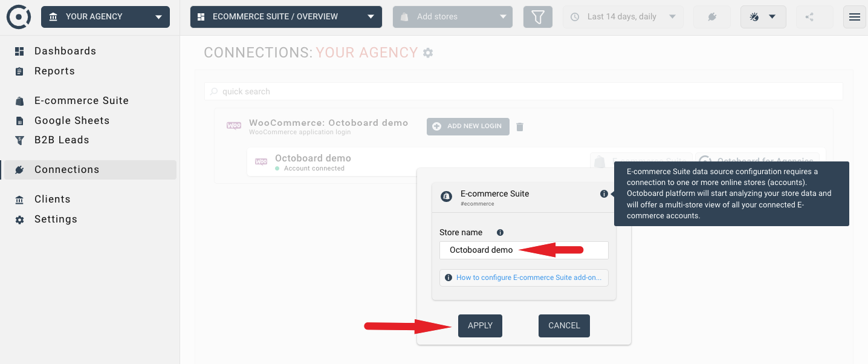This screenshot has height=364, width=868.
Task: Click the Octoboard for Agencies button
Action: 757,162
